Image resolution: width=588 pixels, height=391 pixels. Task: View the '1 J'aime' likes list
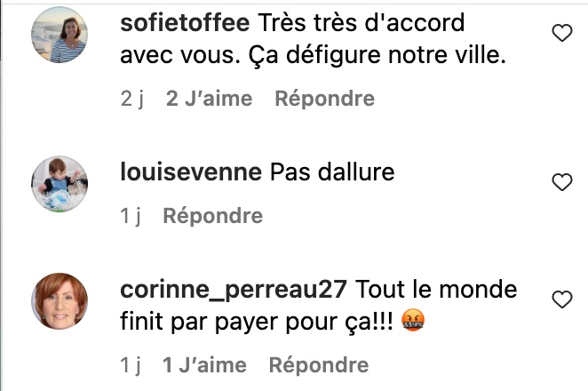pos(204,365)
